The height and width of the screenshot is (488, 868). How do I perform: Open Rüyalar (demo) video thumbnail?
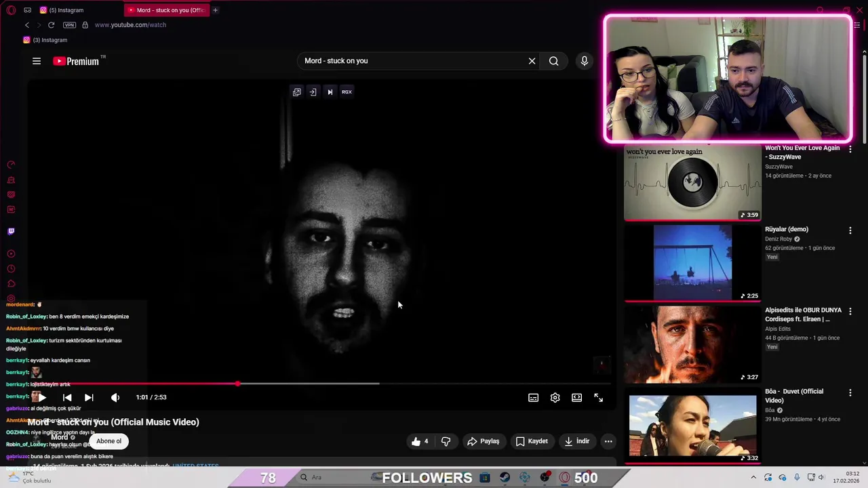(x=692, y=263)
